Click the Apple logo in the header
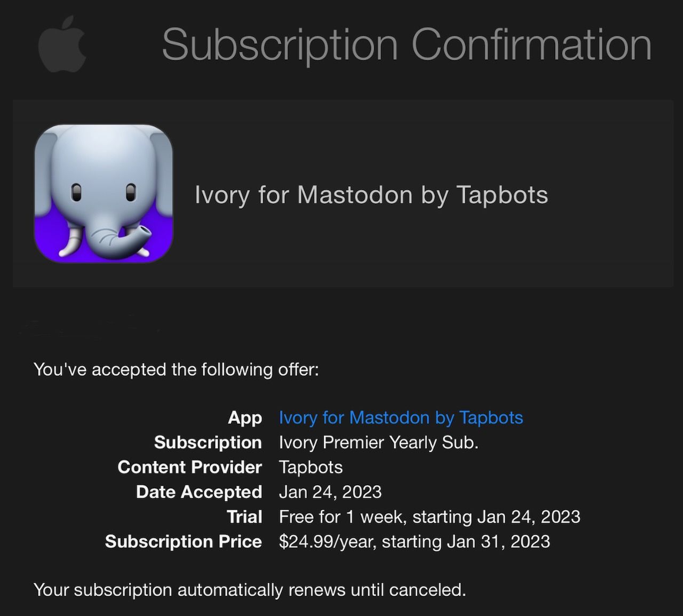683x616 pixels. 62,44
